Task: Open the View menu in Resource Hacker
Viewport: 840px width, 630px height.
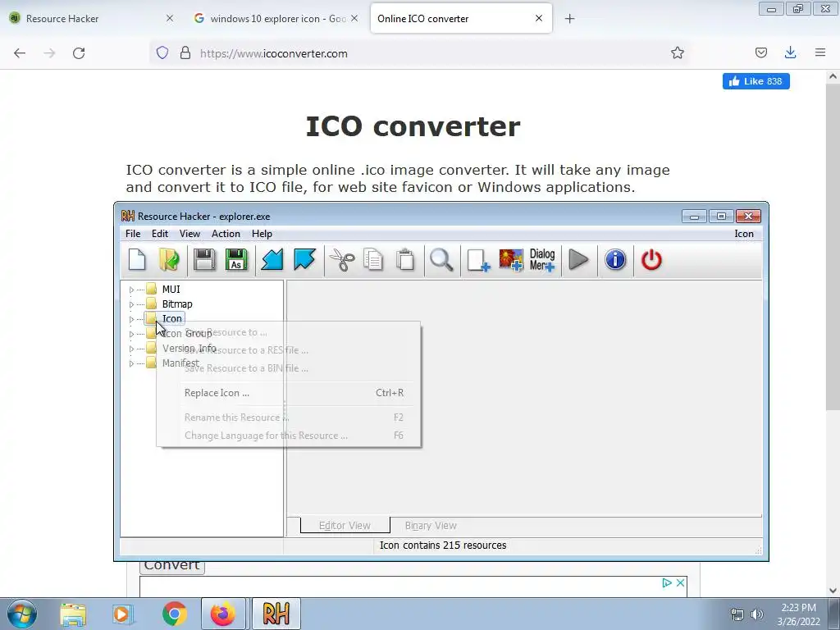Action: 189,234
